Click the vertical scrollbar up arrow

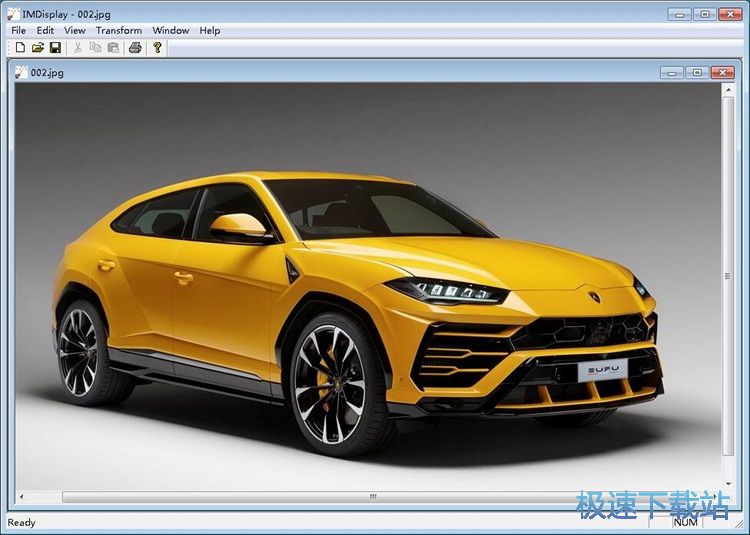728,89
